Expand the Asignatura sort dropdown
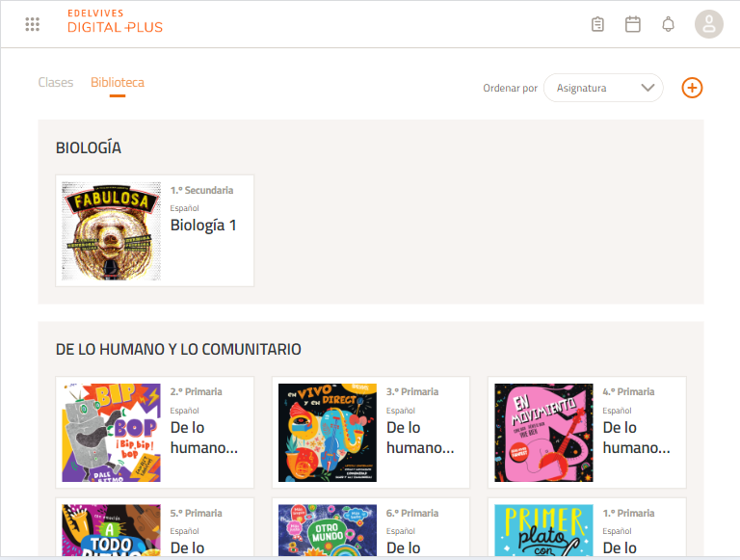This screenshot has height=560, width=740. pos(602,88)
